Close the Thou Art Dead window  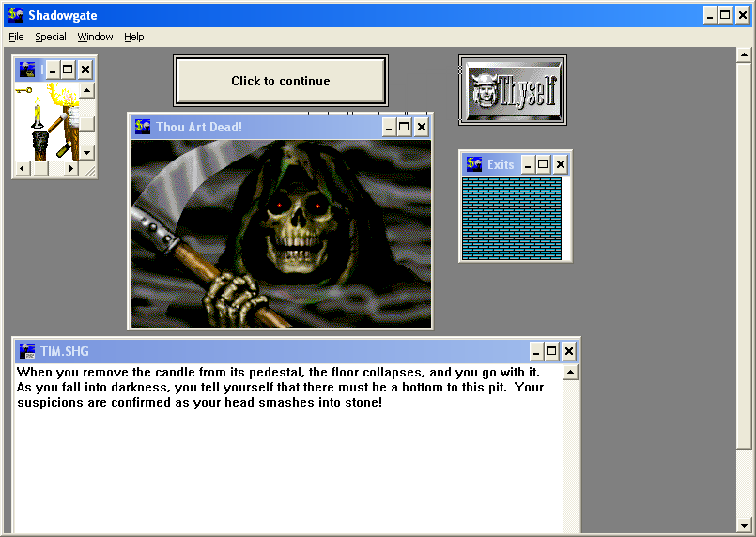[422, 127]
